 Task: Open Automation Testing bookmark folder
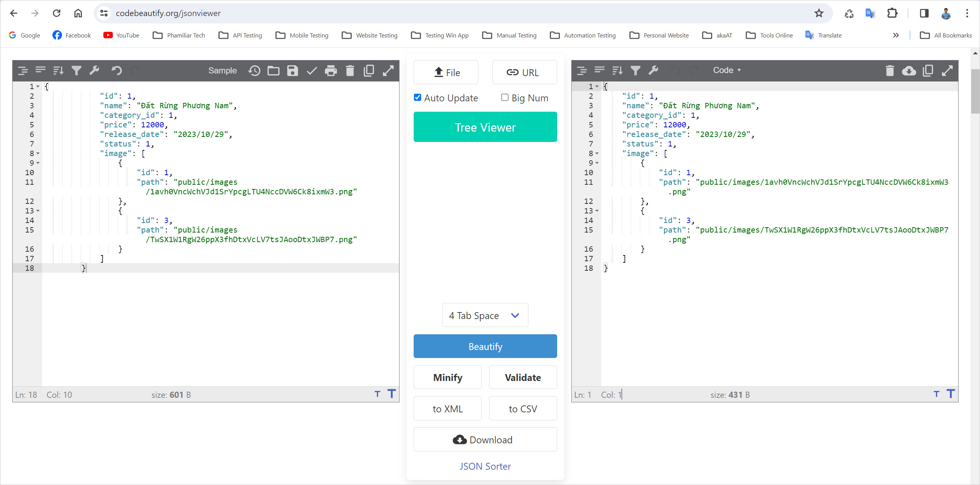tap(583, 35)
